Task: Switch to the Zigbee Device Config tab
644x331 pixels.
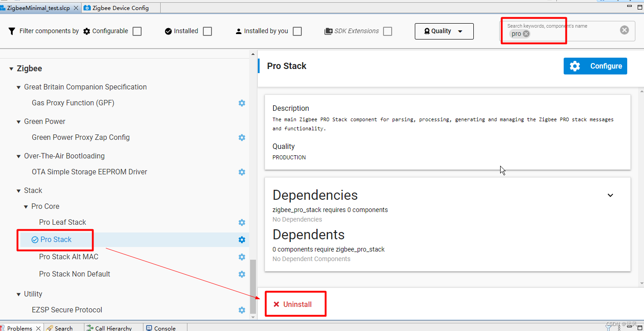Action: pyautogui.click(x=119, y=7)
